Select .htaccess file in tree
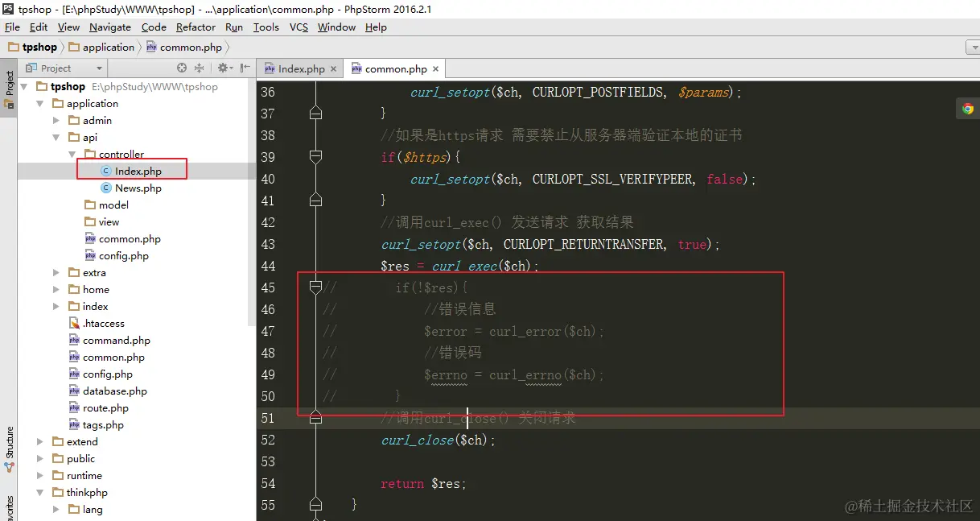The height and width of the screenshot is (521, 980). [97, 324]
